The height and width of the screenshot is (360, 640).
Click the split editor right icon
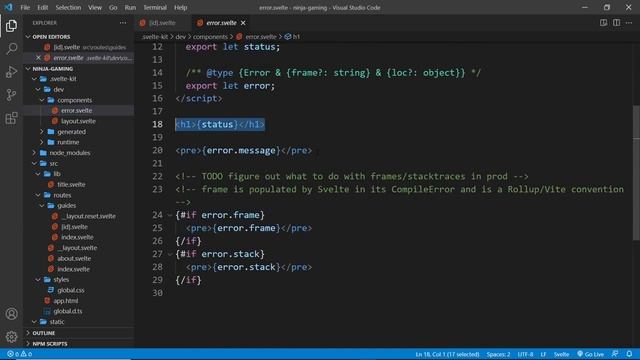[616, 23]
